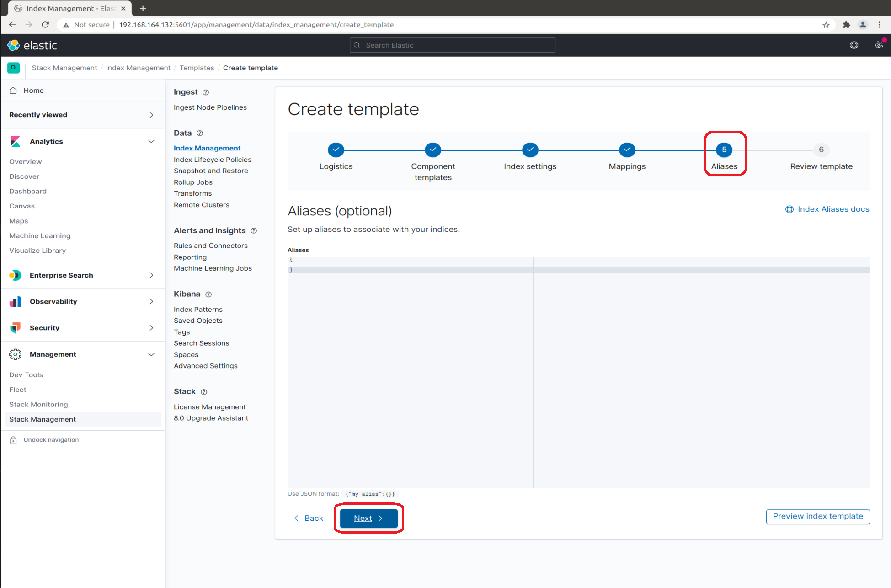Click the Index Management nav icon
Screen dimensions: 891x588
coord(208,148)
